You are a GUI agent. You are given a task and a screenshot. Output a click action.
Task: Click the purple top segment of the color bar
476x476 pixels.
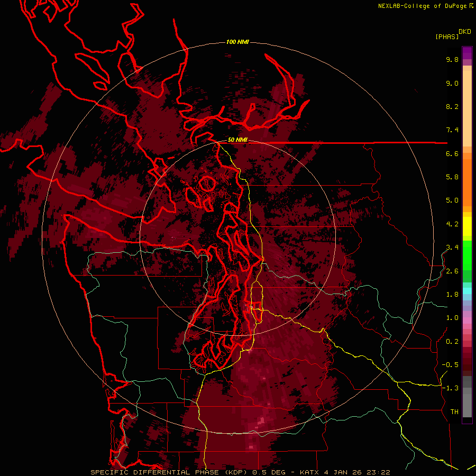[467, 53]
